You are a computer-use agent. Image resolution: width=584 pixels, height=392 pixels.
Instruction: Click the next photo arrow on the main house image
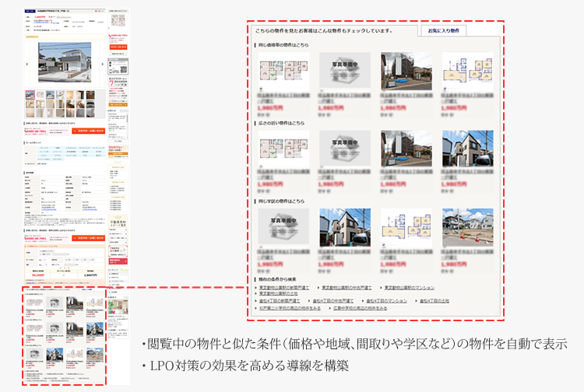104,65
